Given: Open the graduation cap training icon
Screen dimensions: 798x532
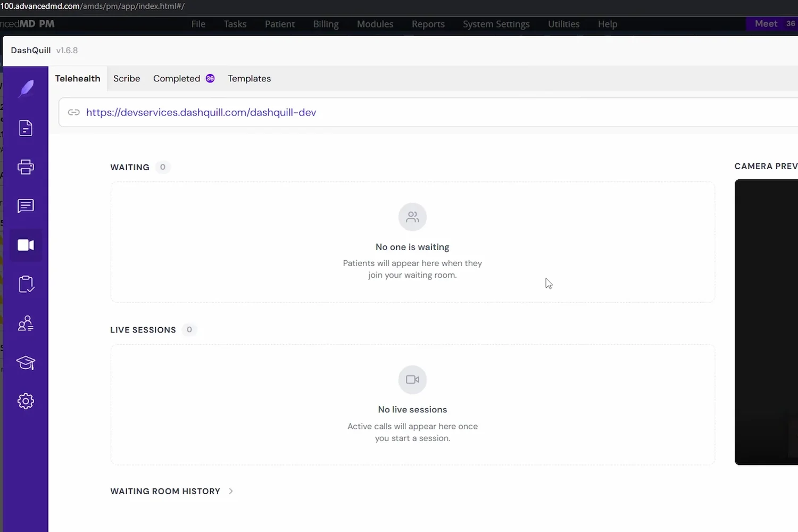Looking at the screenshot, I should click(26, 362).
